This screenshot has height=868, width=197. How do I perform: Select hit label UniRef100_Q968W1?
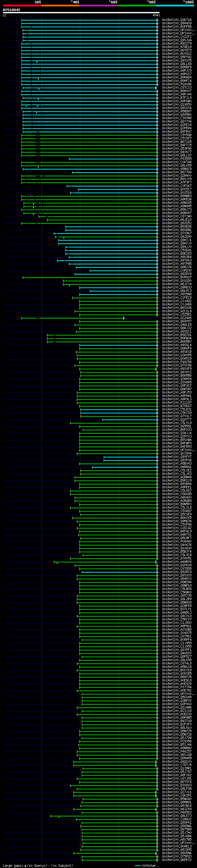[x=177, y=826]
